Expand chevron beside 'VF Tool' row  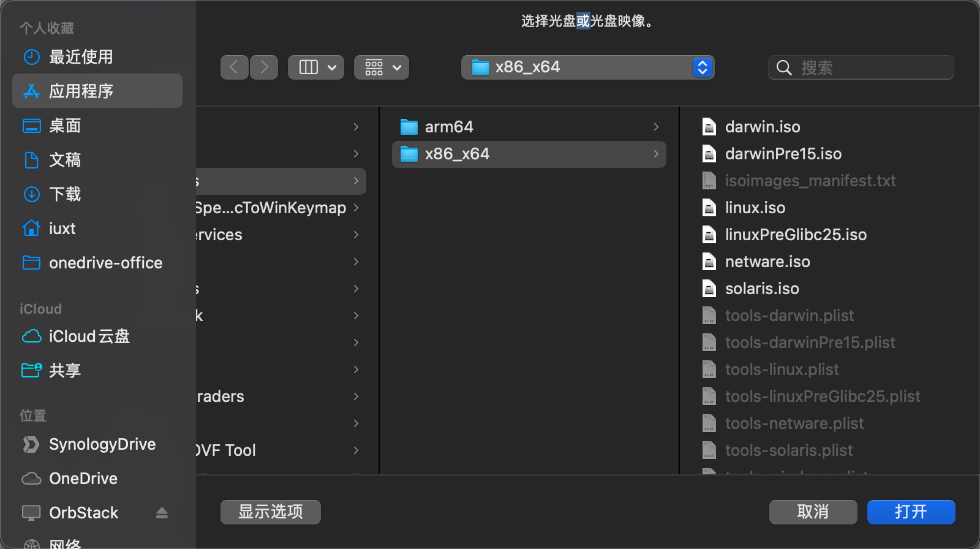point(356,450)
